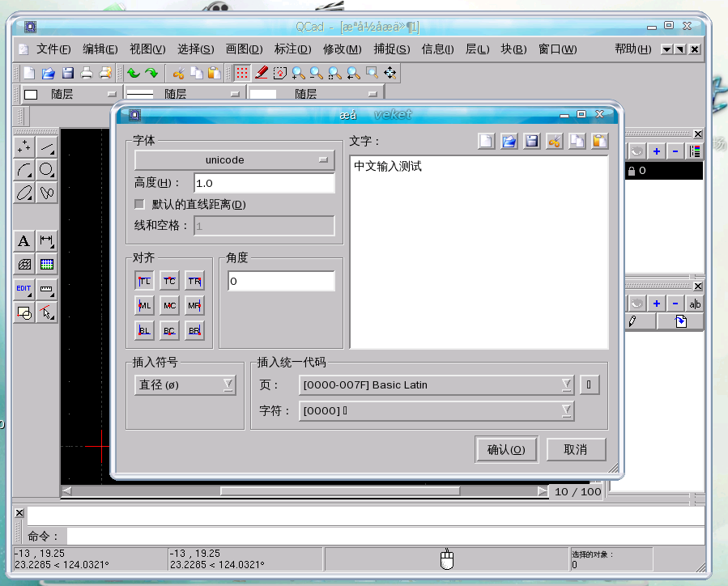Open the 字符 [0000] character dropdown
The image size is (728, 586).
(436, 411)
